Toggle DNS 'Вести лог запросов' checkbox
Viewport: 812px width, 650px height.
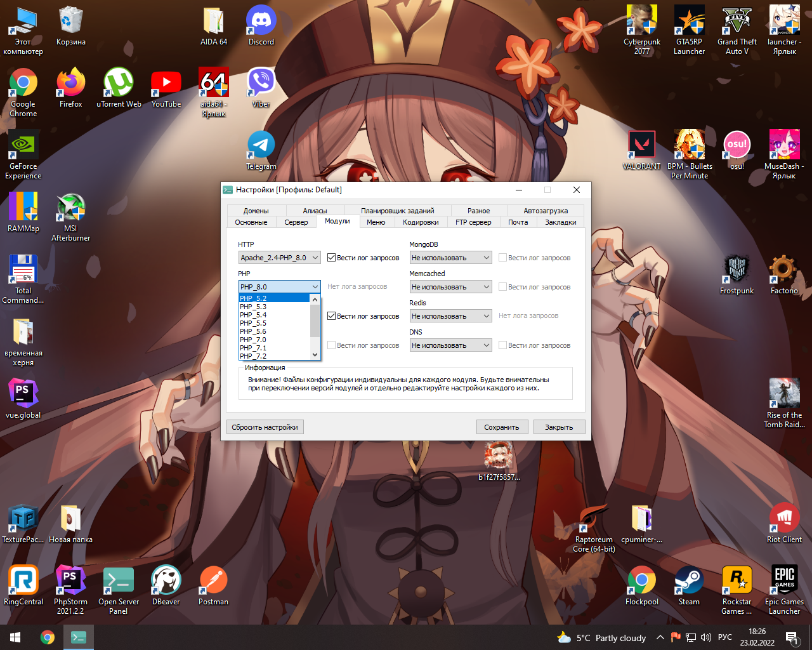(502, 345)
